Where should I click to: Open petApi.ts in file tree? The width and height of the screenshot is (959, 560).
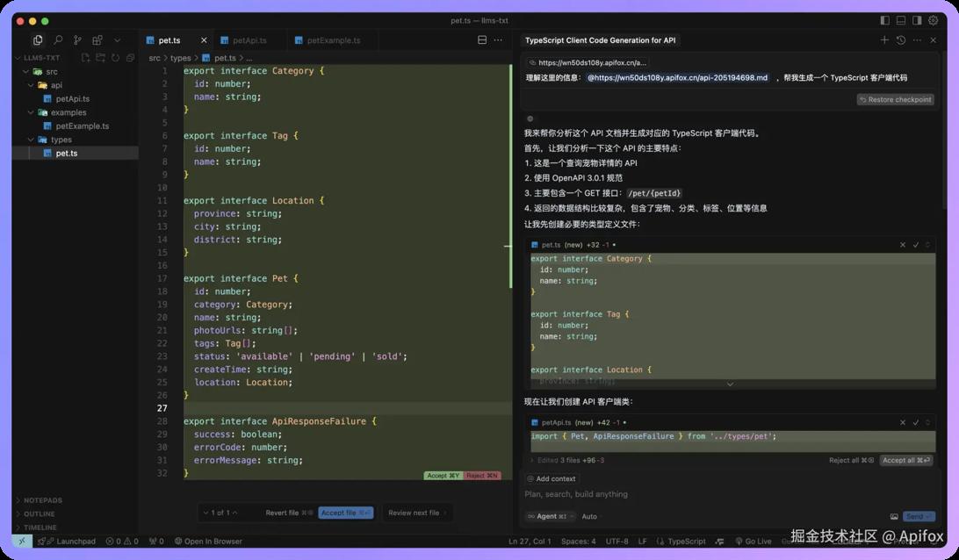(67, 98)
